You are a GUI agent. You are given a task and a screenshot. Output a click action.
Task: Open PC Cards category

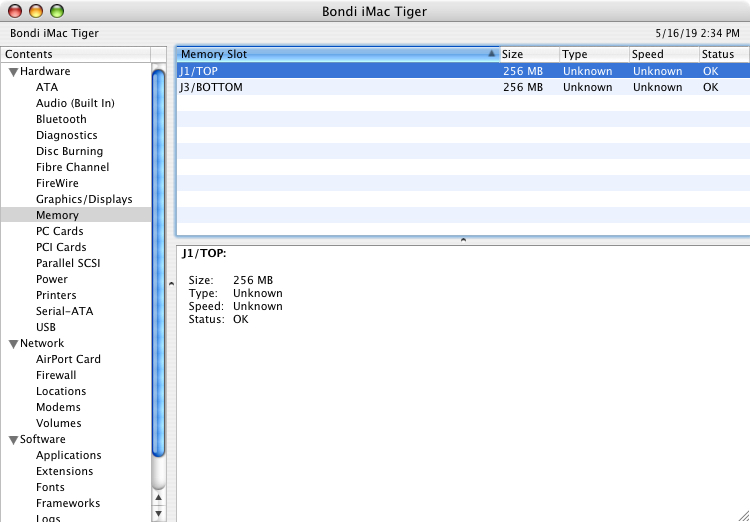click(x=59, y=231)
